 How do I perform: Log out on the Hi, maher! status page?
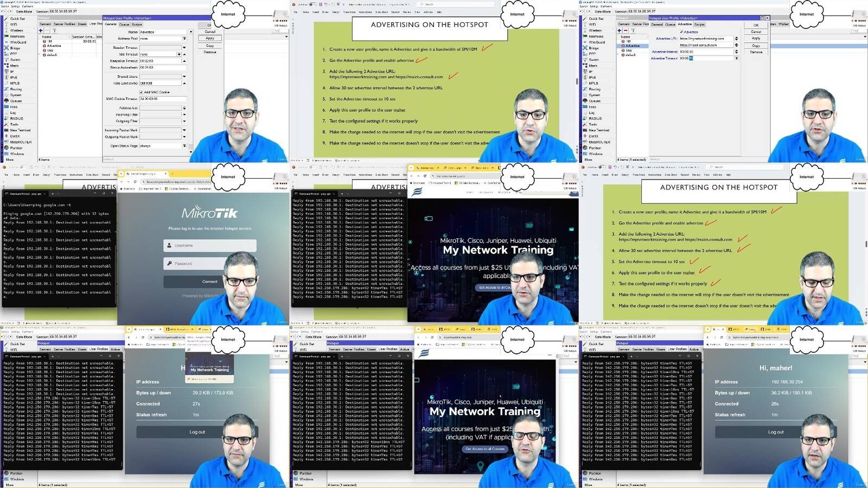point(776,432)
